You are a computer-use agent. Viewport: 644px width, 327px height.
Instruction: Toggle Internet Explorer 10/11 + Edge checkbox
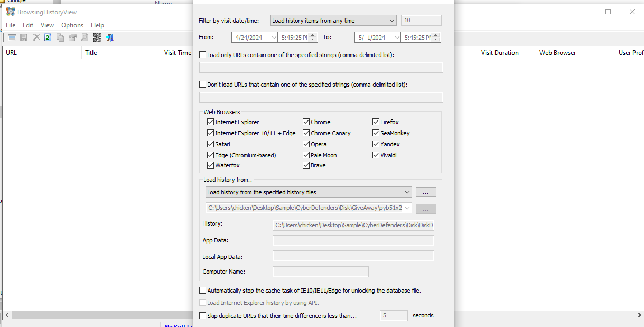(211, 133)
